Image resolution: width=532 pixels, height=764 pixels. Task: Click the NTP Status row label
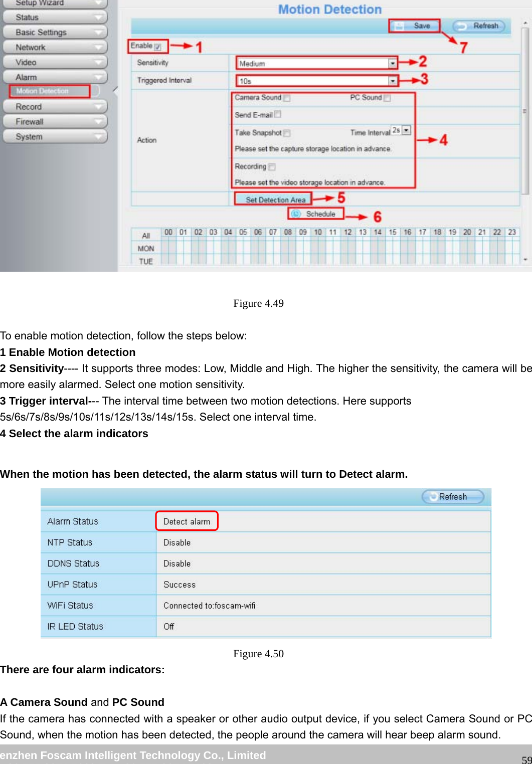[70, 542]
